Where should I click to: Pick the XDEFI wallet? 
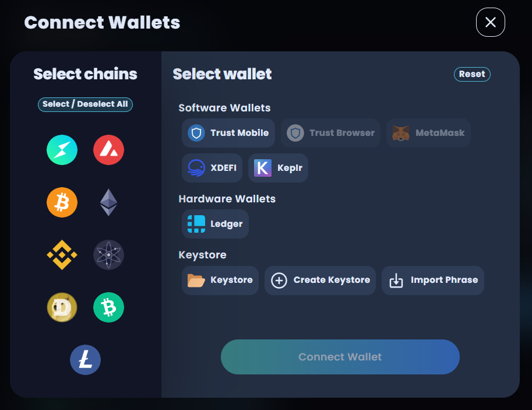(x=212, y=168)
